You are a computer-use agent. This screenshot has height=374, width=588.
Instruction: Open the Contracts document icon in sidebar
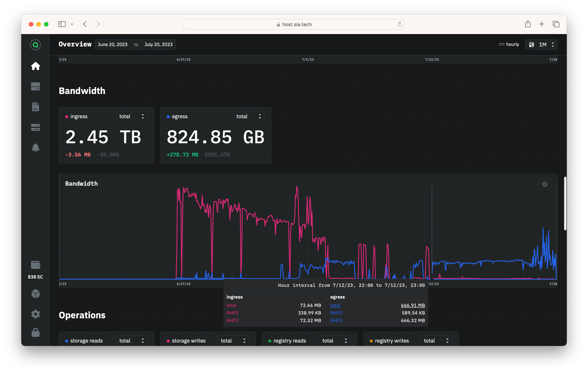coord(35,107)
